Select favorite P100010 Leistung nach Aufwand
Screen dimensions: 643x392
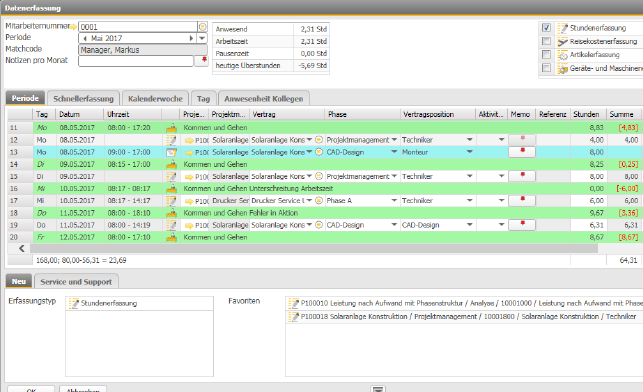[x=464, y=303]
